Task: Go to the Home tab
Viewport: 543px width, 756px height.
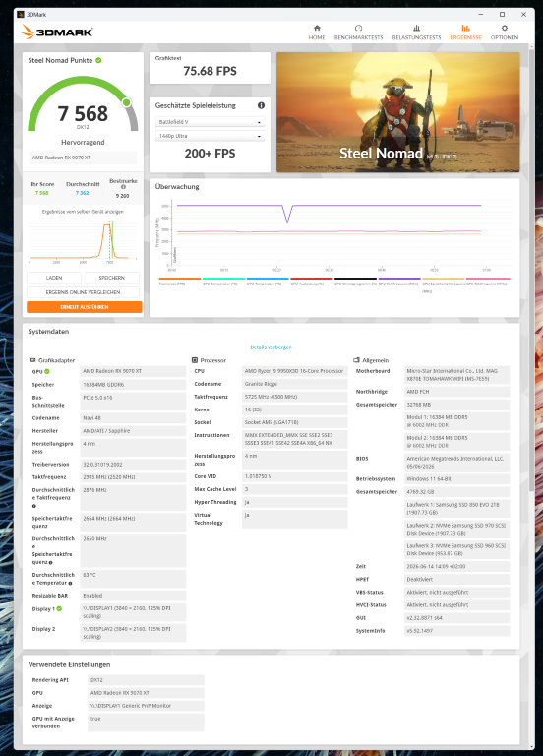Action: click(317, 32)
